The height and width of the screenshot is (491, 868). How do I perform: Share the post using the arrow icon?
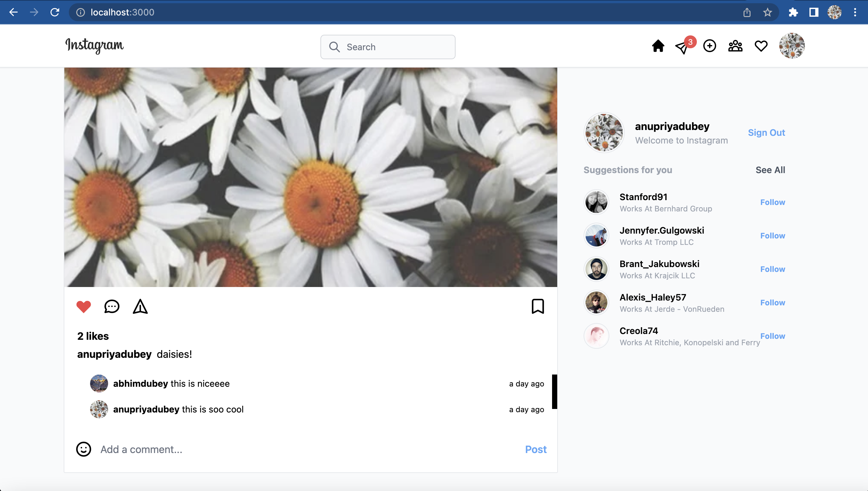pos(140,306)
